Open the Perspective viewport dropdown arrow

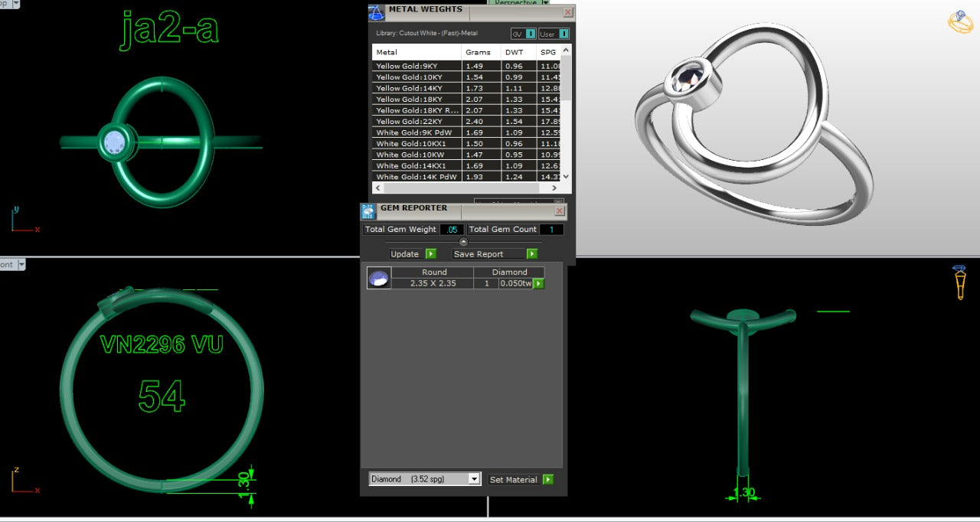pyautogui.click(x=545, y=3)
